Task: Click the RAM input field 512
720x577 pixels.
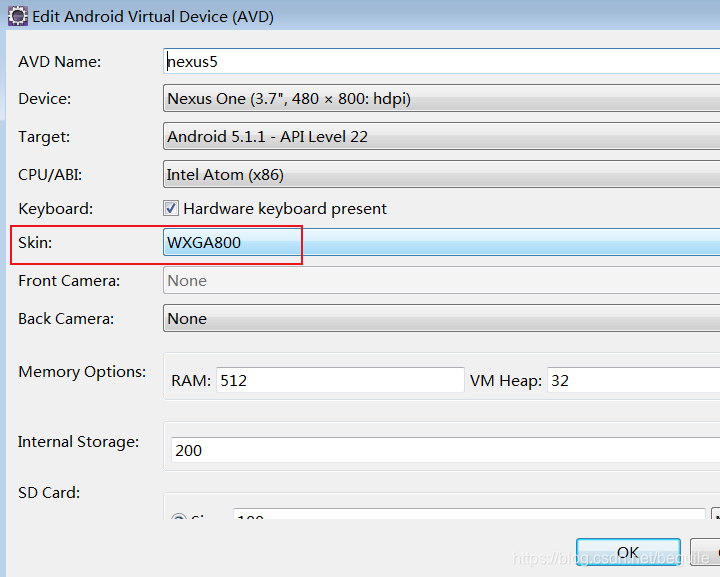Action: pos(340,380)
